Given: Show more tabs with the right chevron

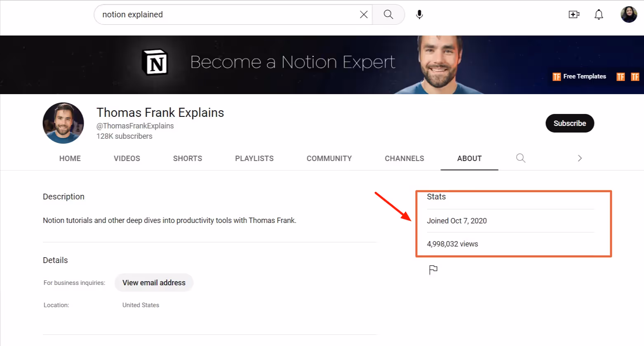Looking at the screenshot, I should [580, 158].
